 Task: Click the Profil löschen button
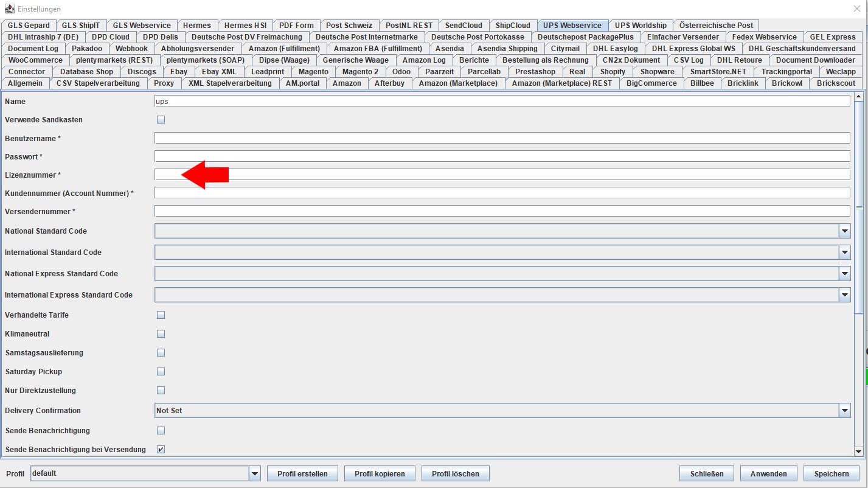(456, 473)
